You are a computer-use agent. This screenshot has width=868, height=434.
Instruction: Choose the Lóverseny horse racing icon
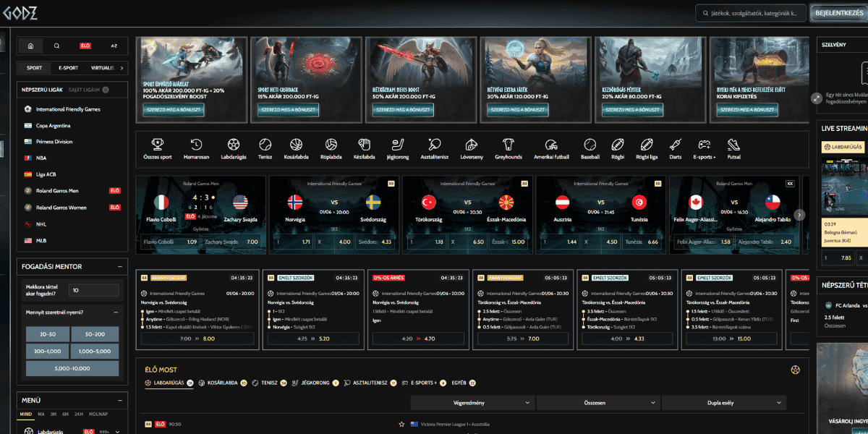pos(472,144)
